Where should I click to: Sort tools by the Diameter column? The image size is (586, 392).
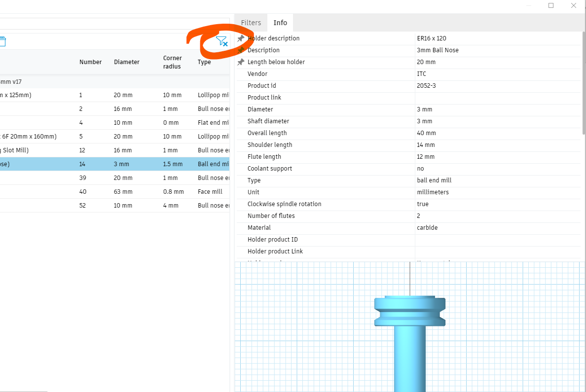pyautogui.click(x=126, y=62)
